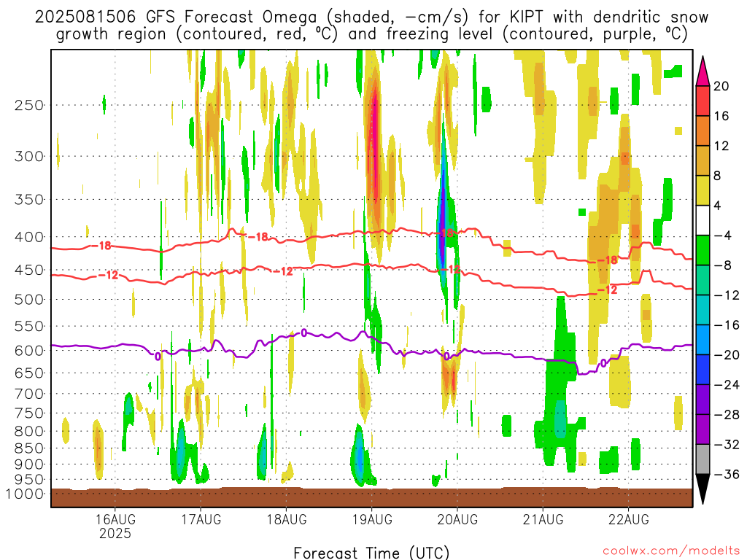The image size is (747, 560).
Task: Click the 600 pressure level label
Action: (29, 351)
